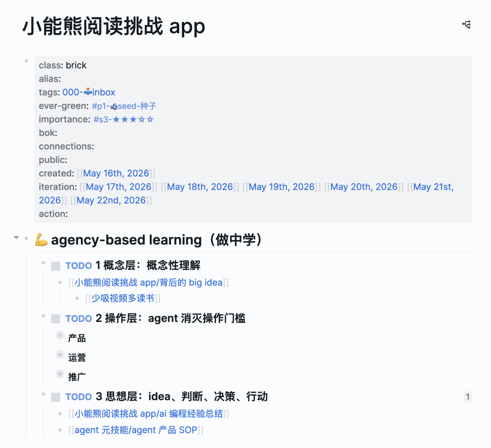491x448 pixels.
Task: Expand the collapsed 推广 bullet
Action: point(60,374)
